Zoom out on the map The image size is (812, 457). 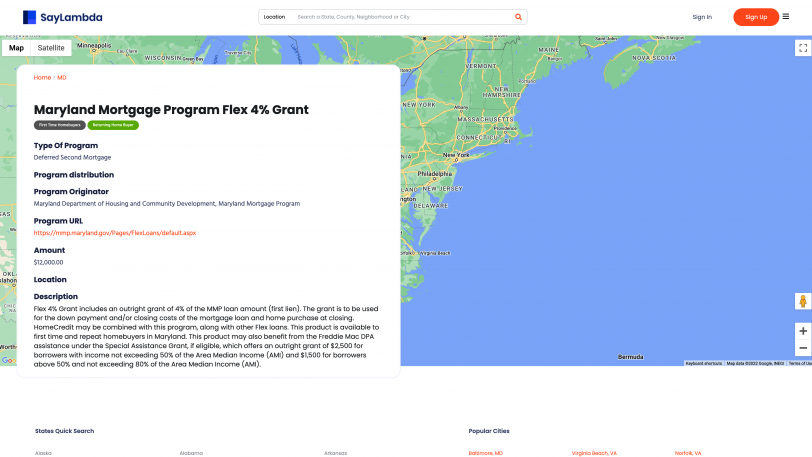(x=802, y=348)
